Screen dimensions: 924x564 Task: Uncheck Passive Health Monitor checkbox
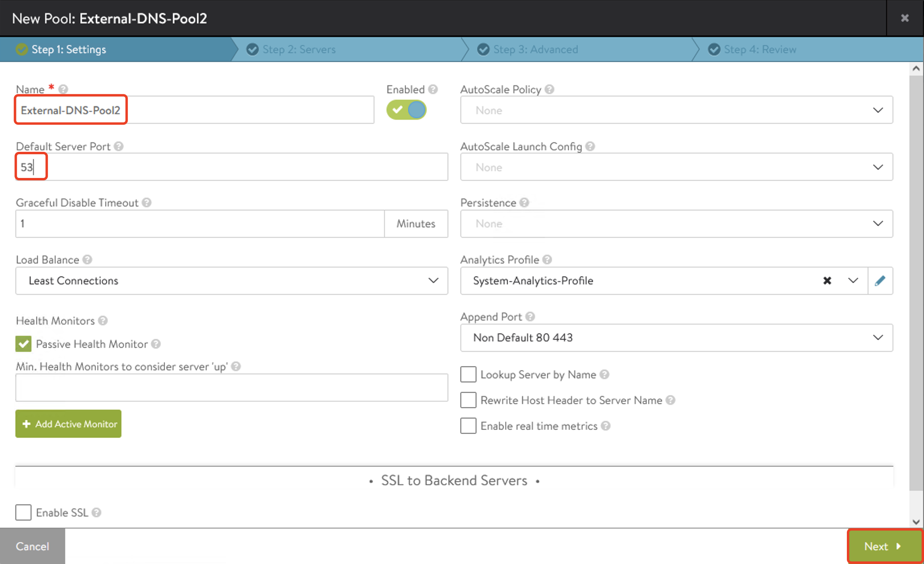click(x=23, y=344)
